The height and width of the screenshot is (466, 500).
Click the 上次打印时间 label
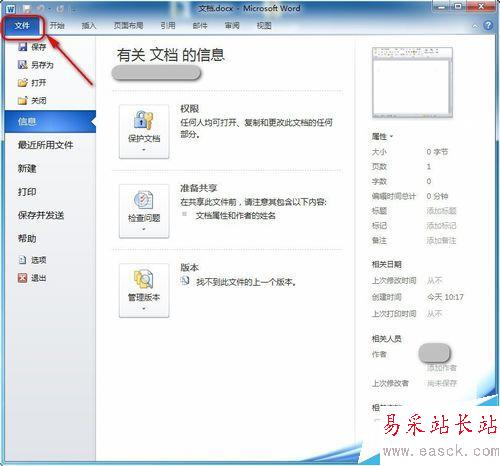tap(394, 314)
